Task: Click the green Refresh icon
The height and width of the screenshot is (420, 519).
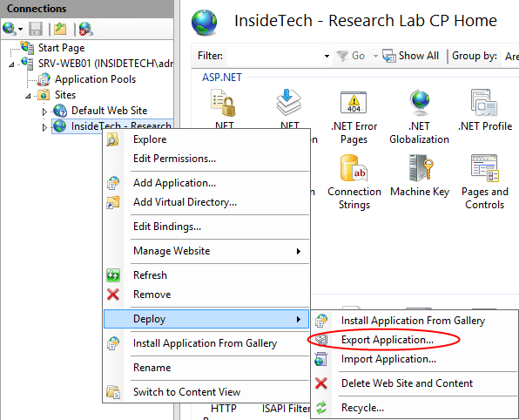Action: tap(113, 275)
